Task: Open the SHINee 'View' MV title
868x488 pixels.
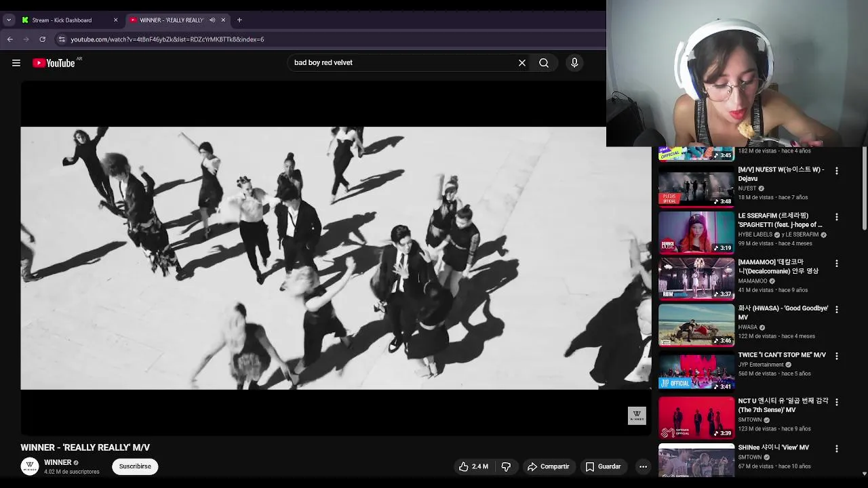Action: pyautogui.click(x=773, y=447)
